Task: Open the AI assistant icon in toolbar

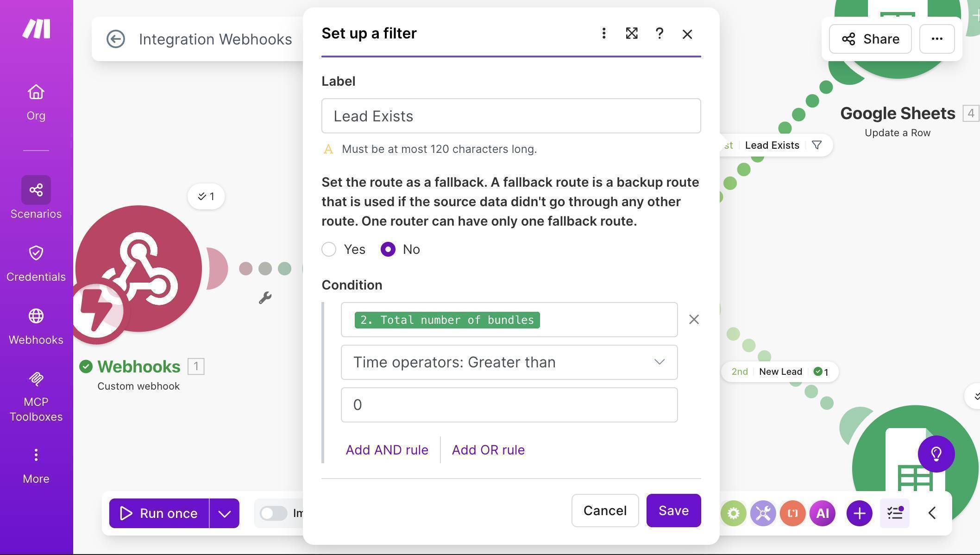Action: click(x=822, y=513)
